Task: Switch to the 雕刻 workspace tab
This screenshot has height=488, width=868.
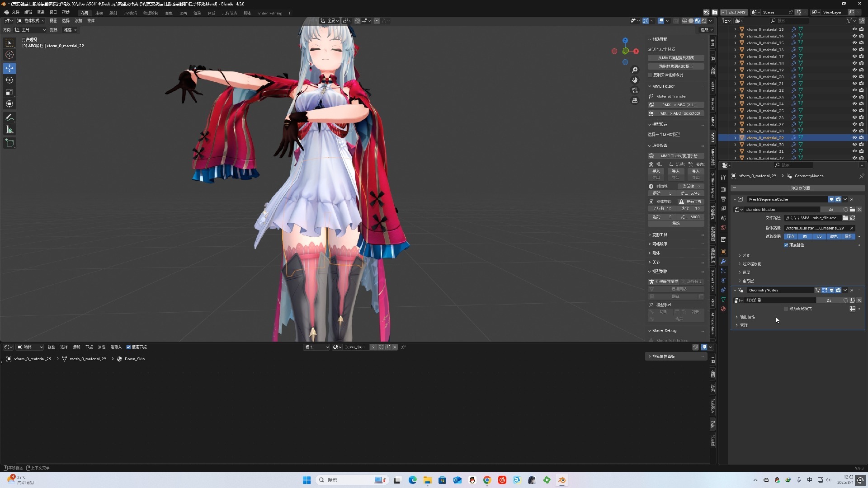Action: (x=113, y=13)
